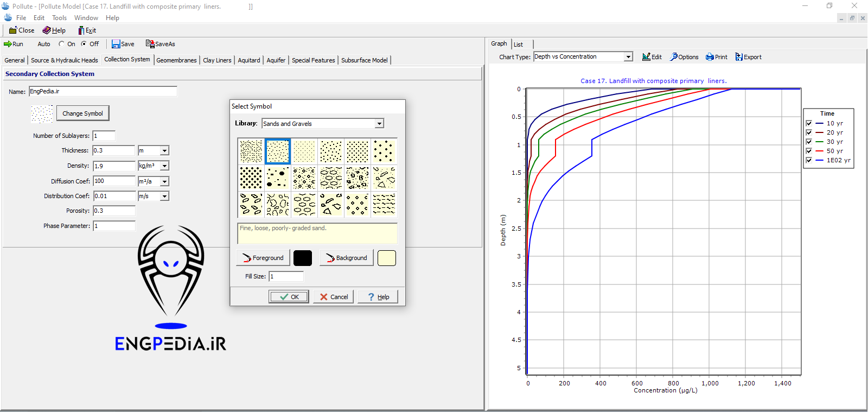
Task: Switch to the List tab
Action: (x=518, y=45)
